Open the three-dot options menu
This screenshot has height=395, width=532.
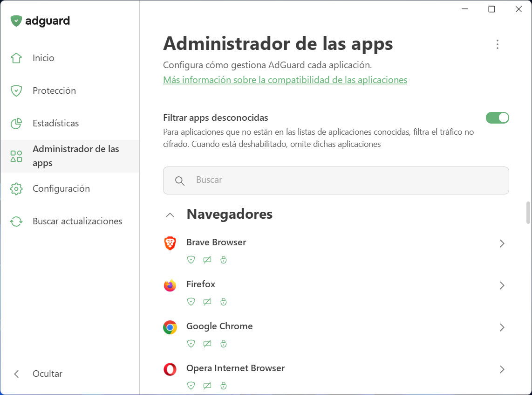[498, 44]
